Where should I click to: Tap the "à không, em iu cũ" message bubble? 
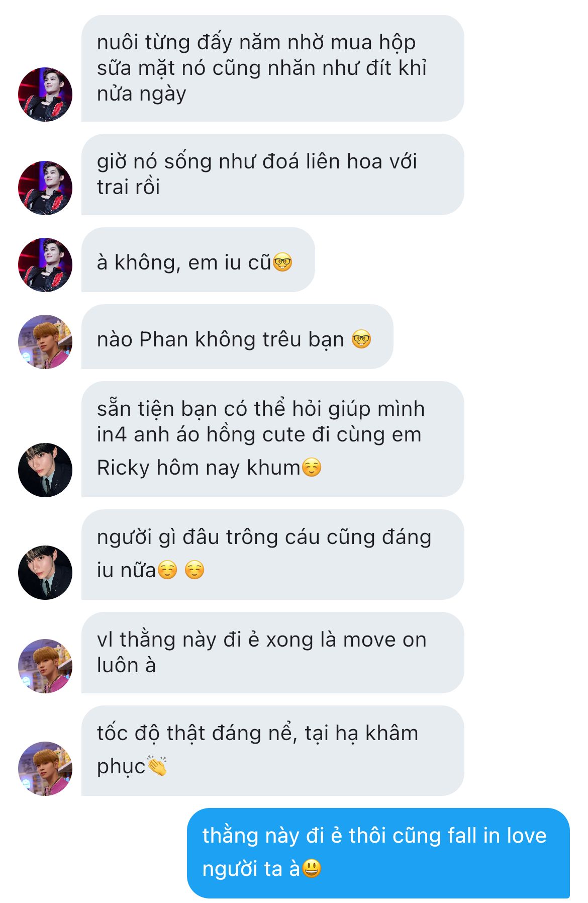point(198,260)
